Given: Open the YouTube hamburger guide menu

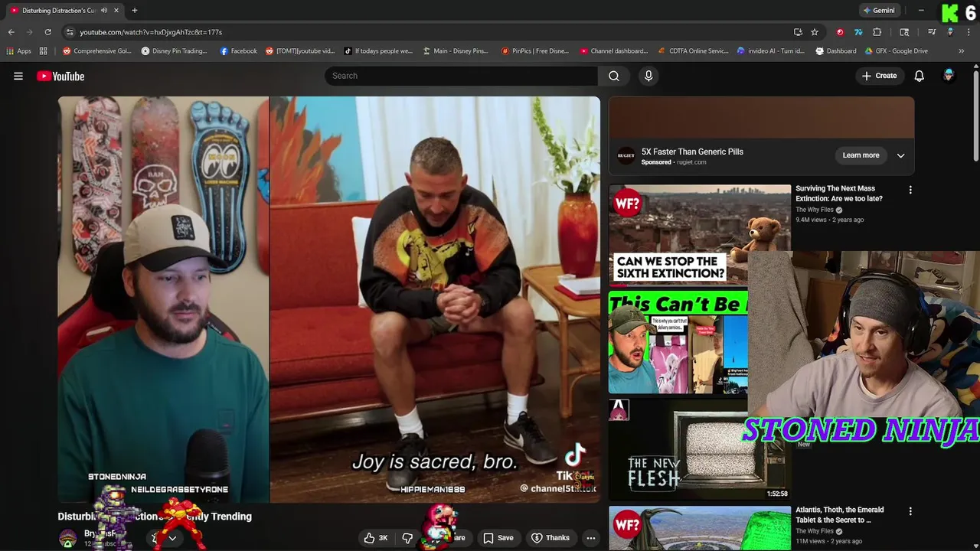Looking at the screenshot, I should [18, 76].
